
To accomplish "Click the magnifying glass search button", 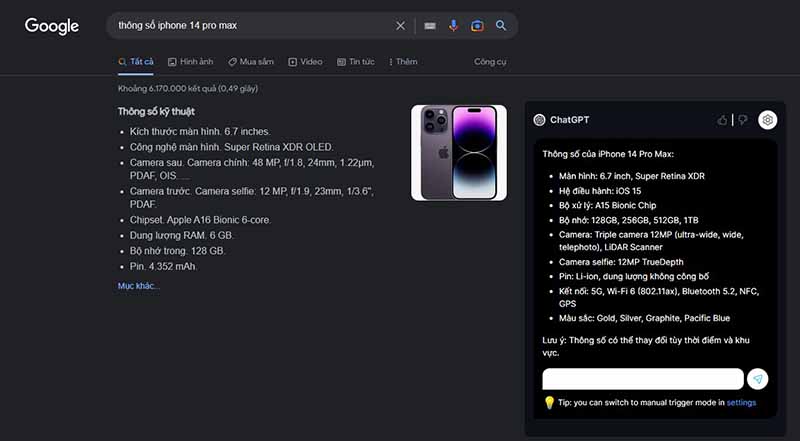I will click(501, 26).
